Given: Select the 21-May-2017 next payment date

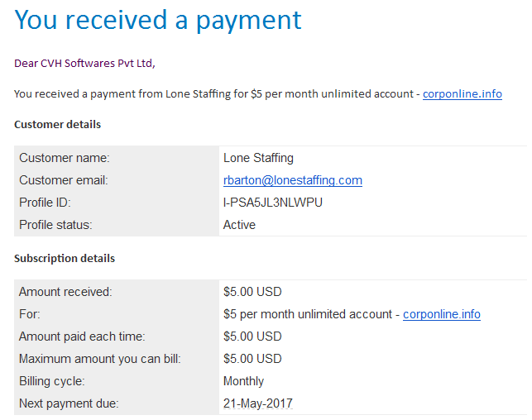Looking at the screenshot, I should (257, 403).
